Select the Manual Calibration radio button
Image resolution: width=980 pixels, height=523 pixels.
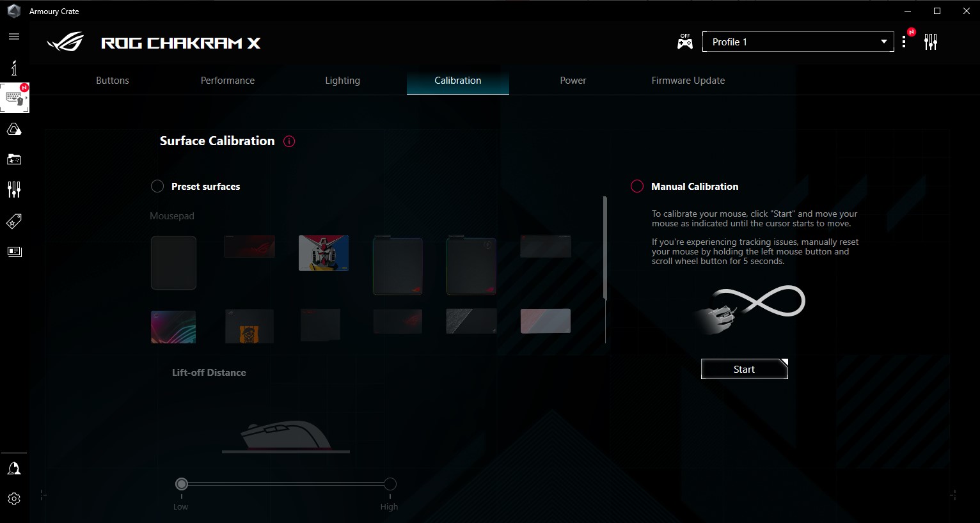(637, 186)
